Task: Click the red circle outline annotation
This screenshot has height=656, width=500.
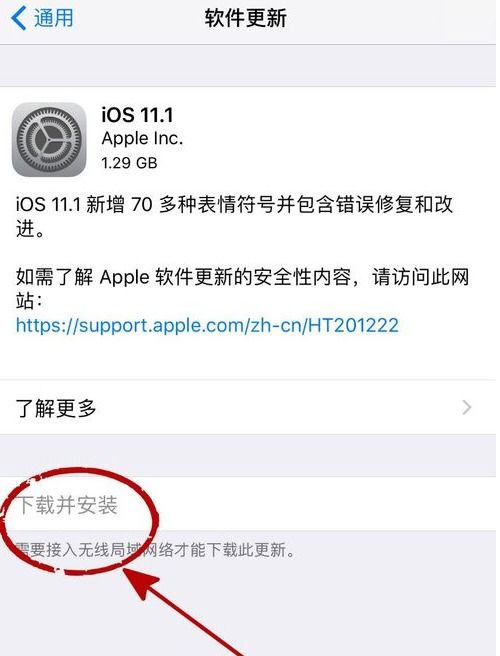Action: click(x=79, y=520)
